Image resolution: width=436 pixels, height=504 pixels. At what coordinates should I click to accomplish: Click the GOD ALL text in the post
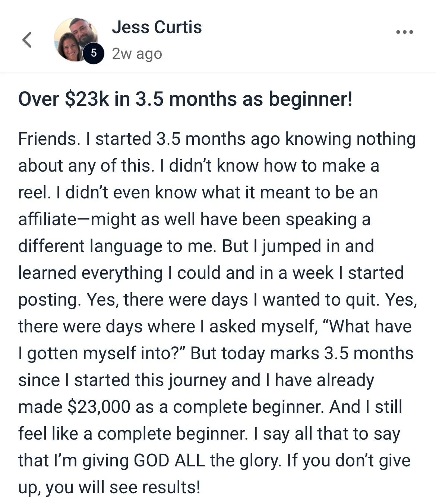[169, 460]
